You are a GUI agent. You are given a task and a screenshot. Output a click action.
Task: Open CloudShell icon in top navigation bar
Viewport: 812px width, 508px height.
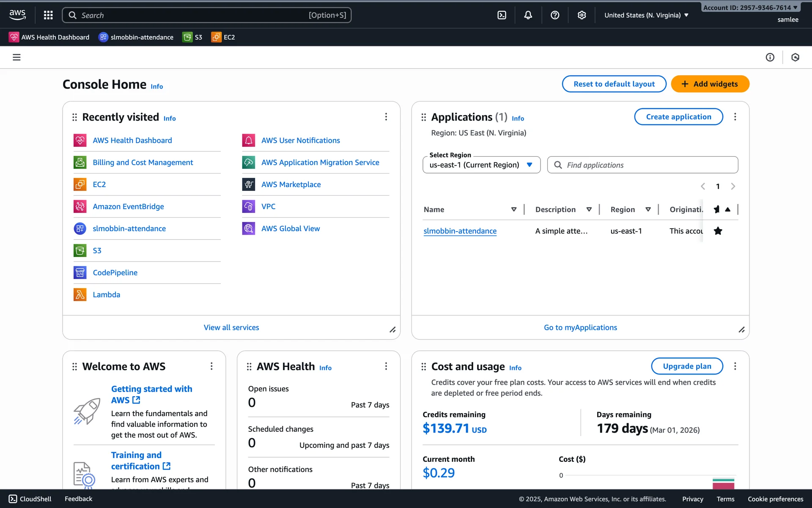pyautogui.click(x=502, y=15)
